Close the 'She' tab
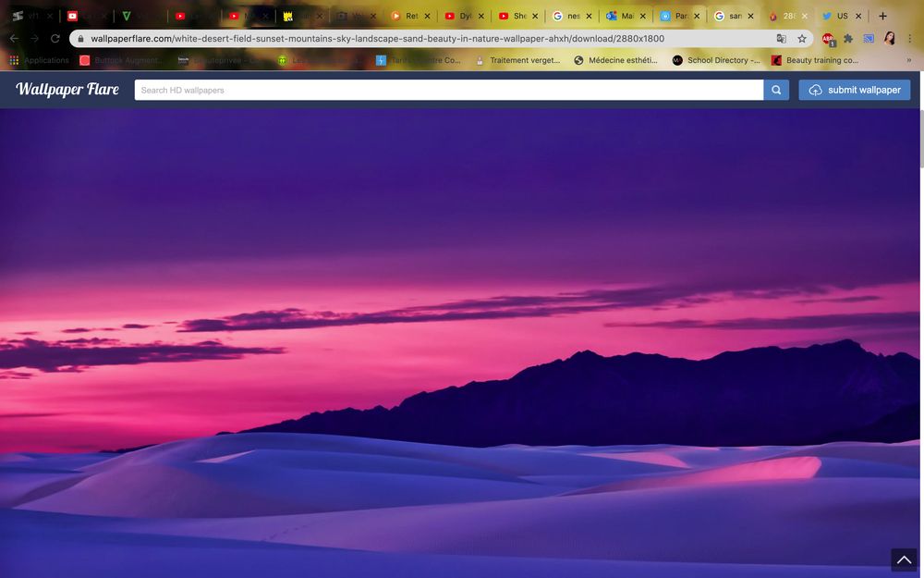Screen dimensions: 924x578 (535, 16)
